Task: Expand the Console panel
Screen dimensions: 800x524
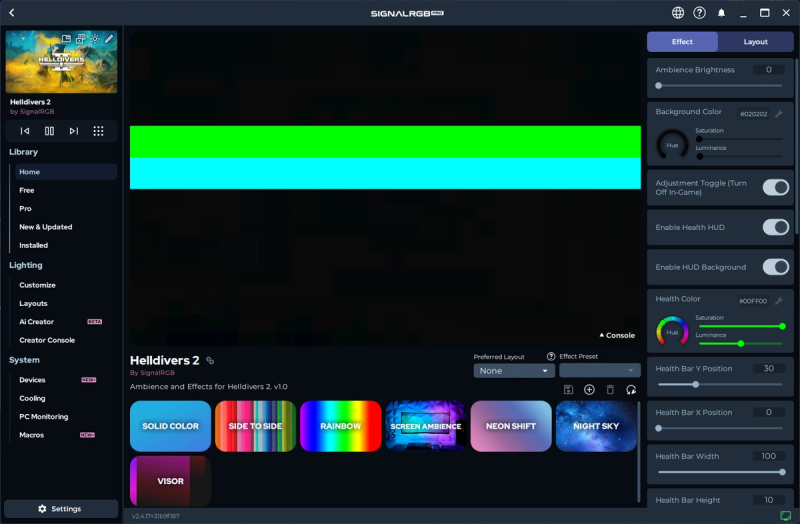Action: pos(617,335)
